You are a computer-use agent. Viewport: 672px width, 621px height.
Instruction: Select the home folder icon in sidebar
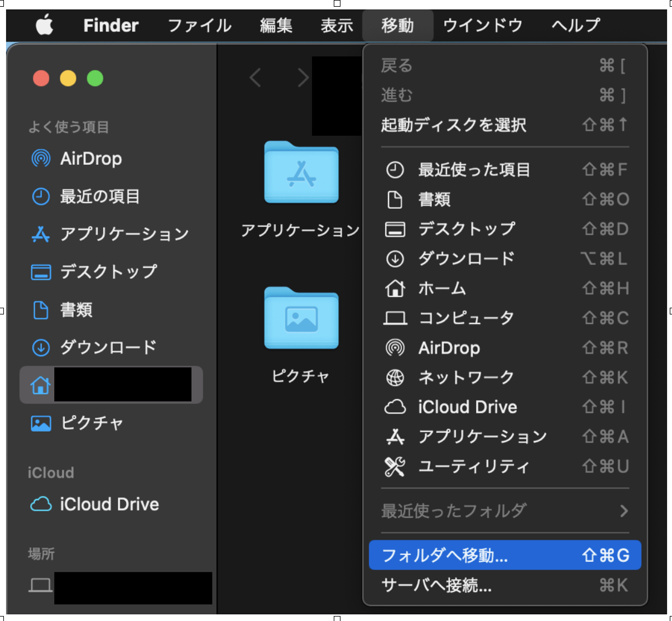(40, 385)
